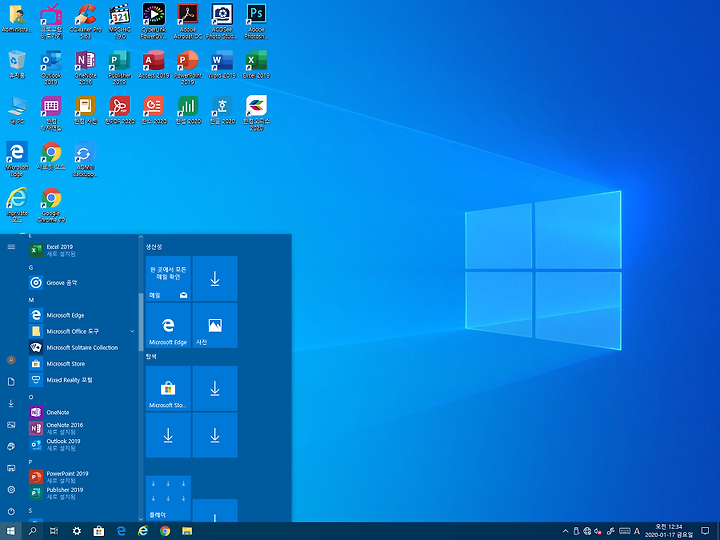Open the Microsoft Edge tile
Screen dimensions: 720x540
point(168,325)
